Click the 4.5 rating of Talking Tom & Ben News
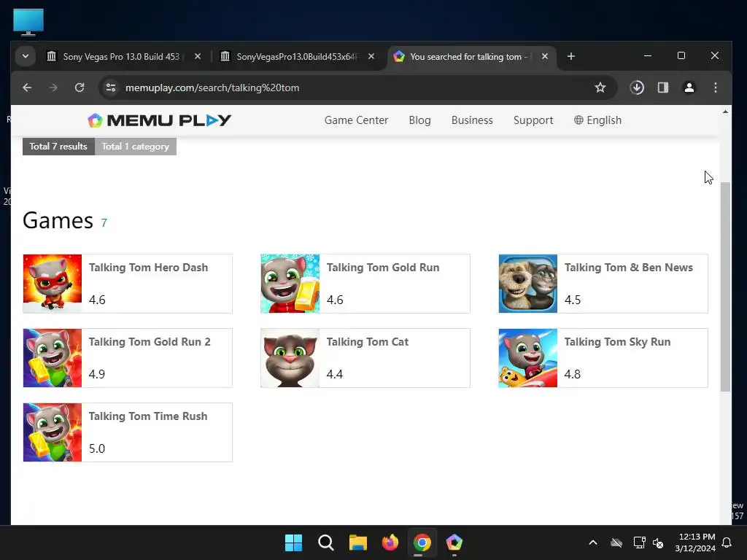Screen dimensions: 747x560 [572, 300]
